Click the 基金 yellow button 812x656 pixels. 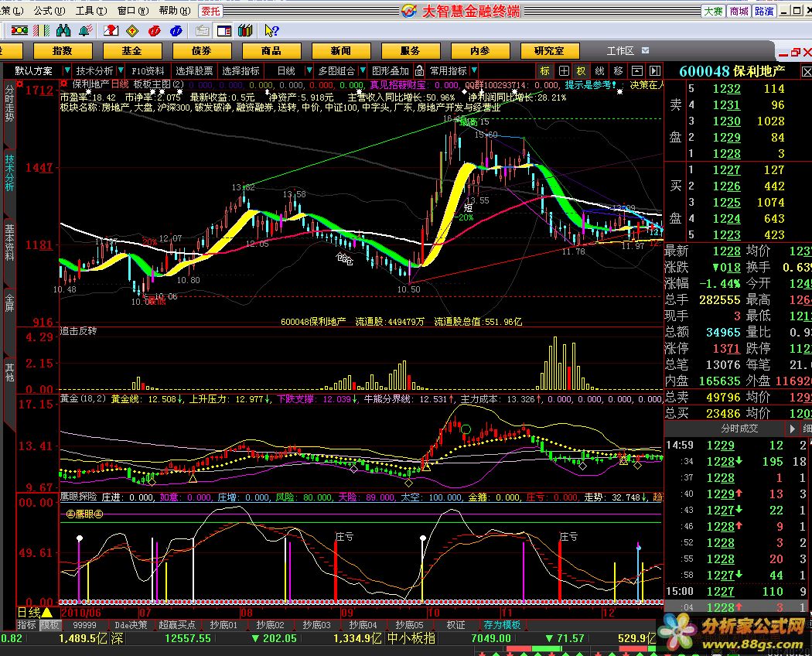[132, 51]
